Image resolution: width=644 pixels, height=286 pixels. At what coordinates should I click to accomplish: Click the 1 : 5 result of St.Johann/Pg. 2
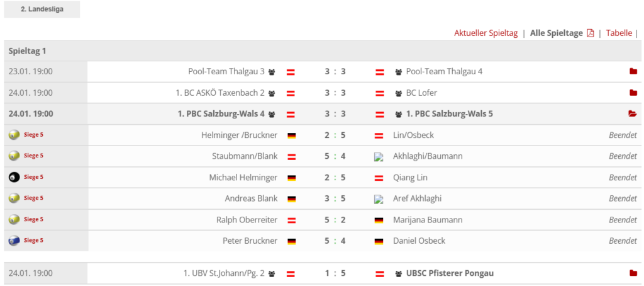point(335,273)
